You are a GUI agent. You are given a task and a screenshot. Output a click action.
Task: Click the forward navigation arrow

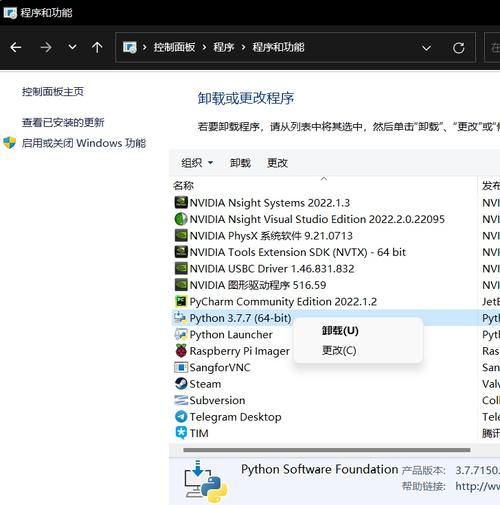(x=46, y=47)
